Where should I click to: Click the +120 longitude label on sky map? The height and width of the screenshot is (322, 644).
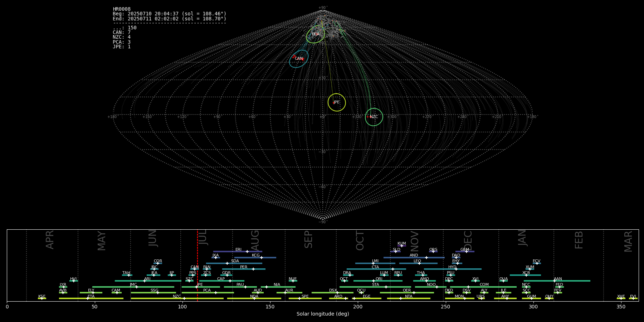coord(182,117)
